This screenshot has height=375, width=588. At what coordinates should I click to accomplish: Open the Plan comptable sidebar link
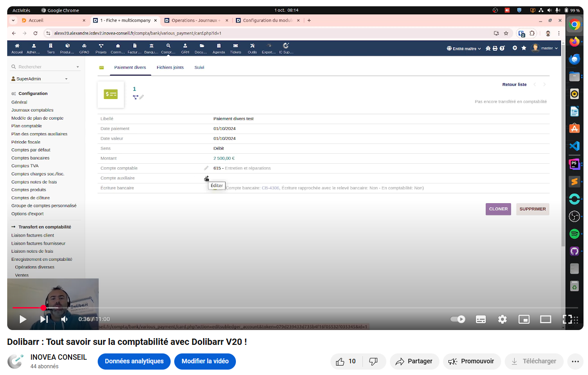click(x=27, y=126)
